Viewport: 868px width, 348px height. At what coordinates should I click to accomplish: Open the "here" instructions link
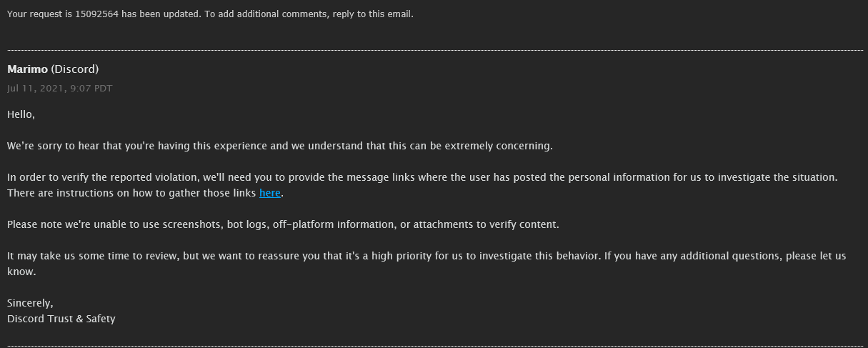269,193
